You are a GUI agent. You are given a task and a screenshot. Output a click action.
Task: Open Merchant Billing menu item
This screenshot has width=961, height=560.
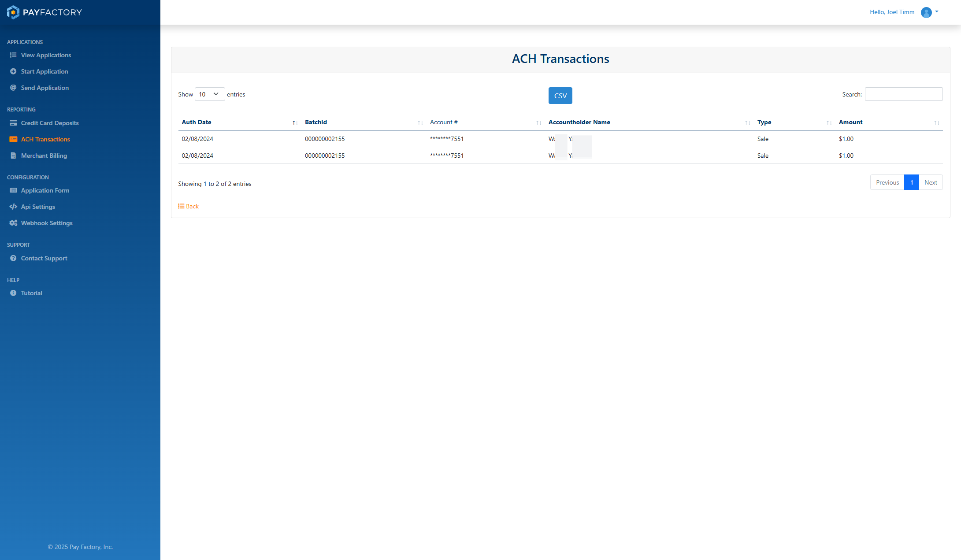(44, 156)
